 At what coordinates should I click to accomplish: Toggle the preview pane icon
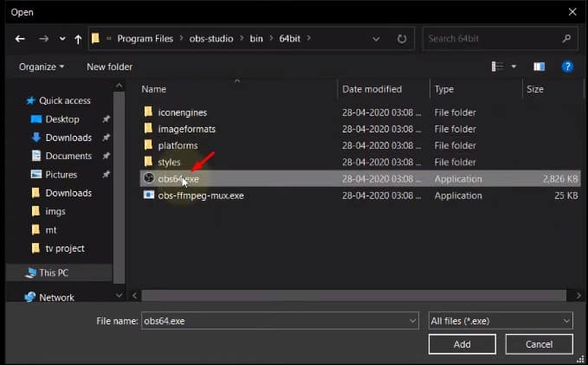coord(539,67)
